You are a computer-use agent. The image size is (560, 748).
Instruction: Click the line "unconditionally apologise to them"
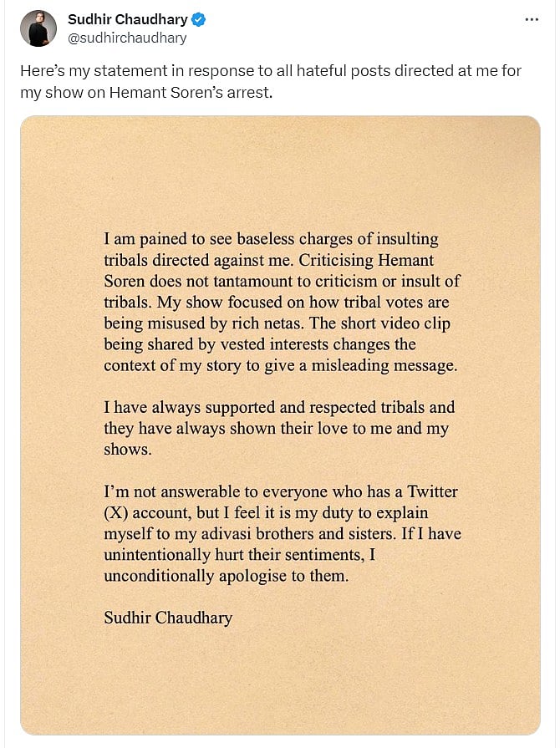tap(225, 576)
